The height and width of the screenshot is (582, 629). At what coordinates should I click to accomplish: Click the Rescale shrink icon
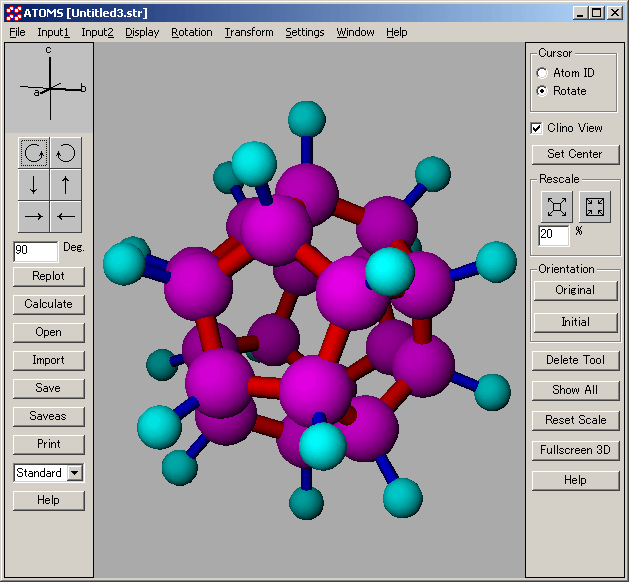coord(595,207)
